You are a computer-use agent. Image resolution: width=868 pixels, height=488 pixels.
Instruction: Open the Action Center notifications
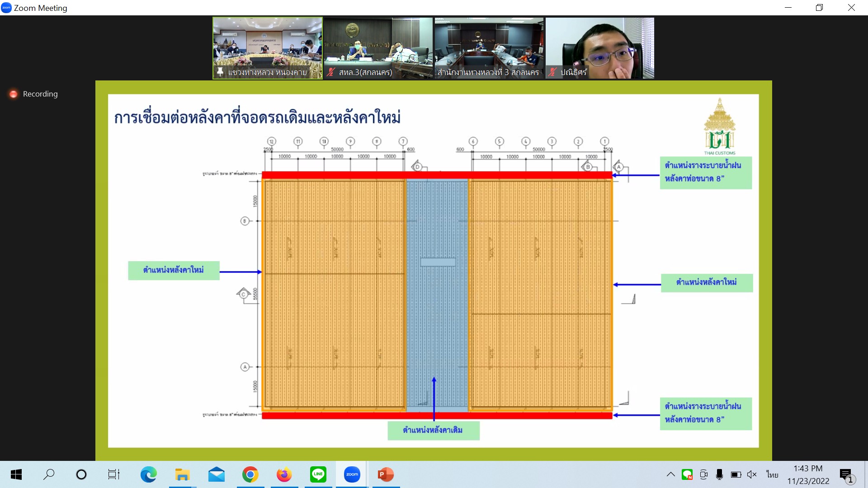[x=846, y=474]
